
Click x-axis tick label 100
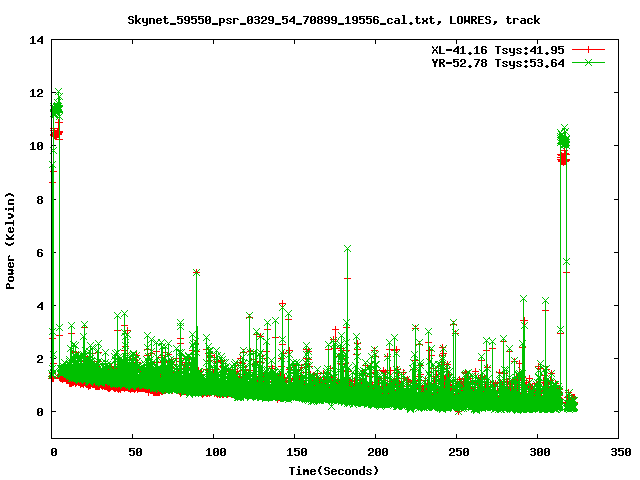pos(216,452)
